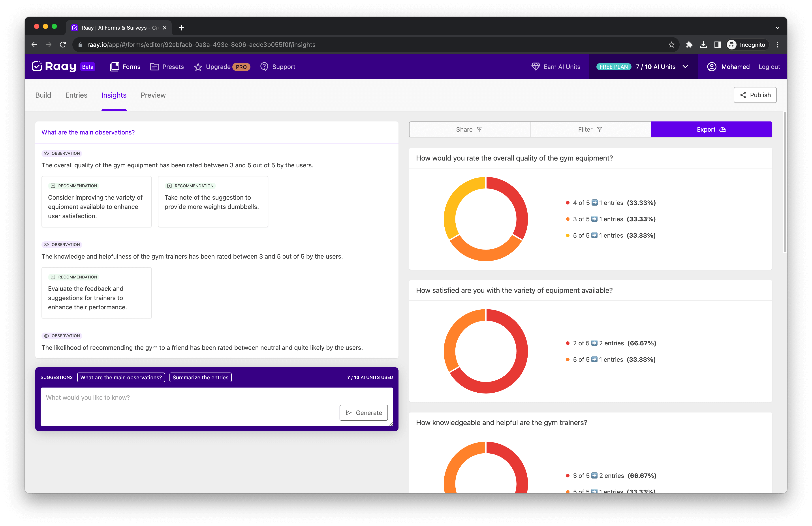This screenshot has height=526, width=812.
Task: Click the Raay logo icon
Action: (37, 66)
